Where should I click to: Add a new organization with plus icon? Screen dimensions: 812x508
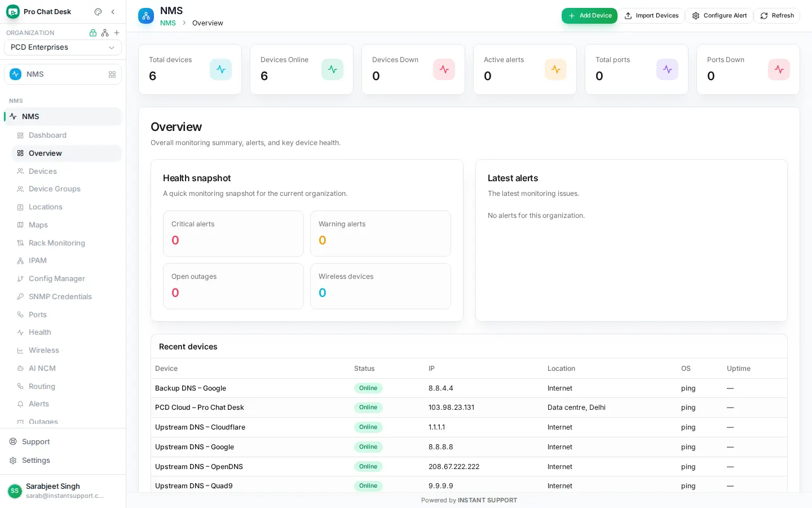click(117, 33)
